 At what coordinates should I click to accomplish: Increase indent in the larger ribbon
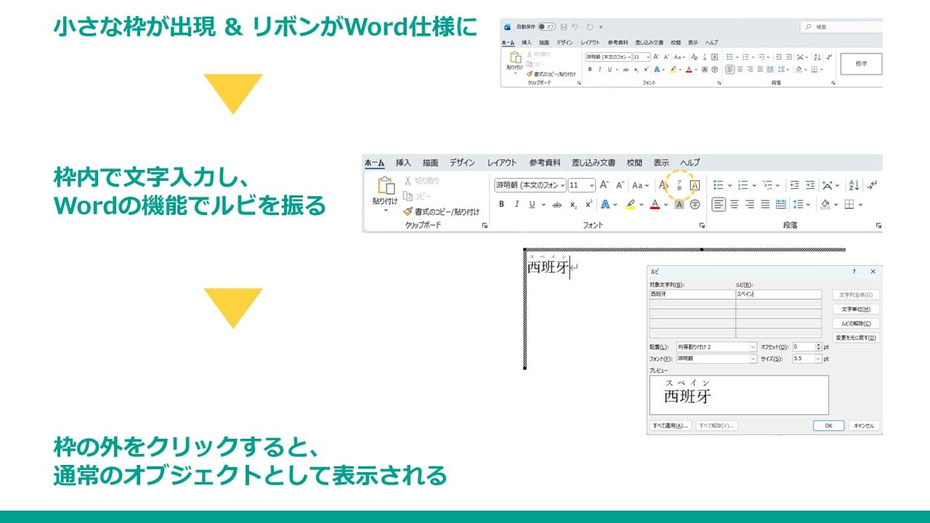pyautogui.click(x=810, y=185)
